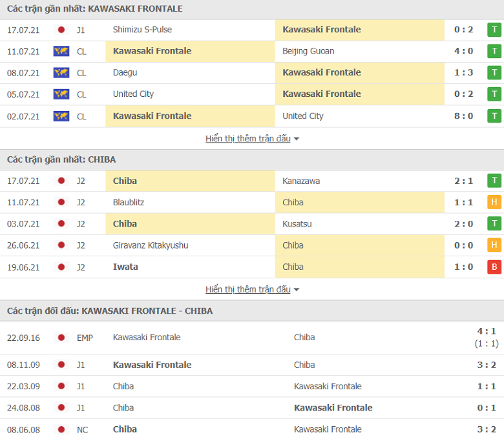Click Japan flag in Shimizu S-Pulse row
504x439 pixels.
(61, 30)
